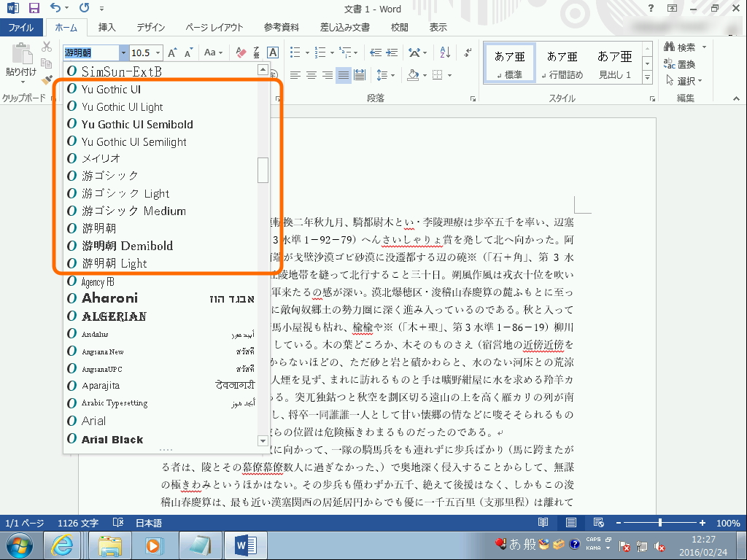Viewport: 747px width, 560px height.
Task: Apply center alignment to the paragraph
Action: tap(310, 74)
